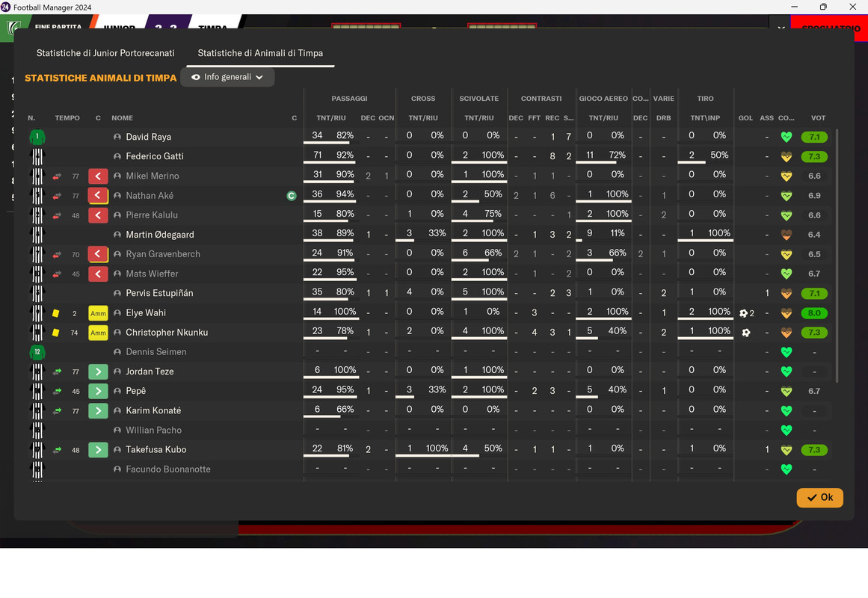Image resolution: width=868 pixels, height=598 pixels.
Task: Select Statistiche di Animali di Timpa tab
Action: coord(260,53)
